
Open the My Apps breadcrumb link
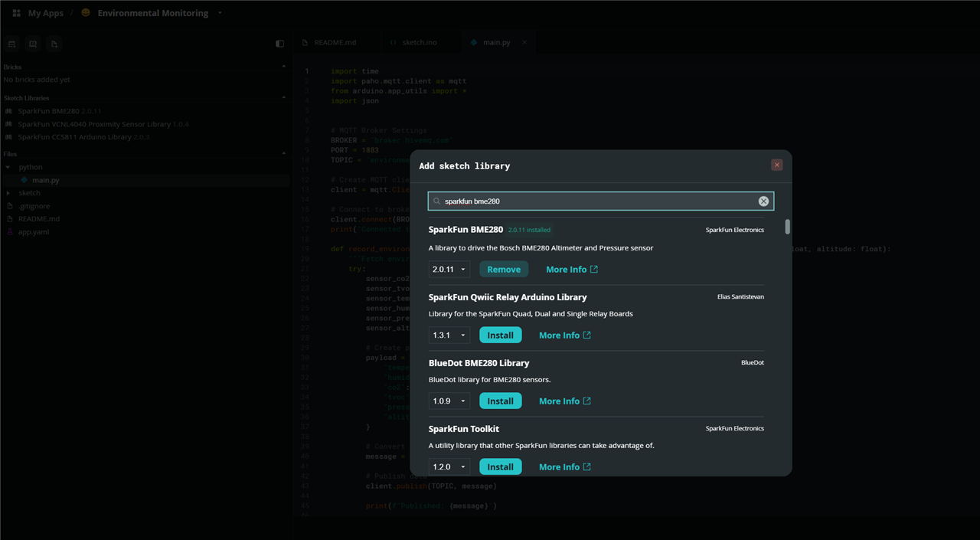pyautogui.click(x=46, y=13)
